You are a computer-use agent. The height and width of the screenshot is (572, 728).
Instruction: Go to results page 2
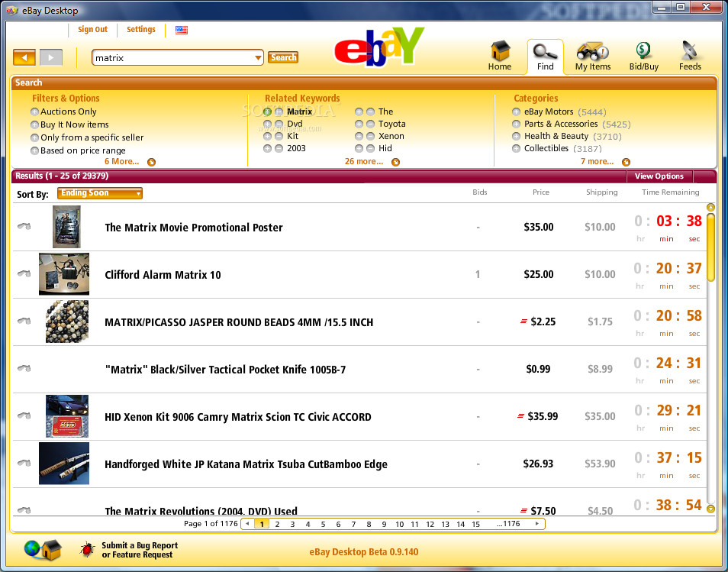277,524
